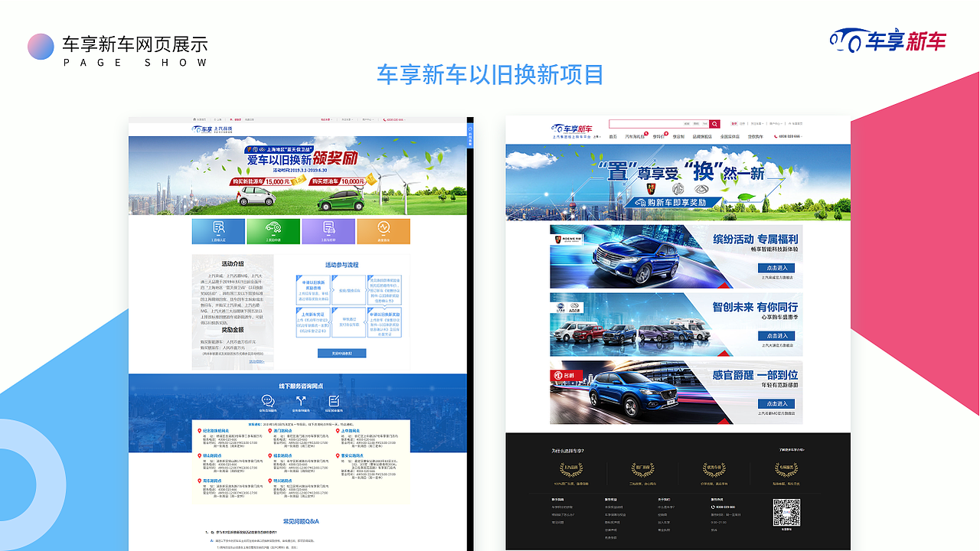This screenshot has width=980, height=551.
Task: Click the search input field on right page
Action: pyautogui.click(x=658, y=124)
